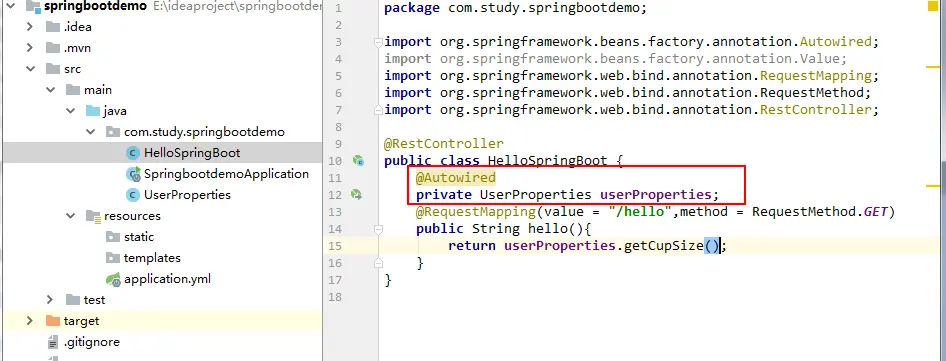Click the autowired dependency gutter icon on line 12

[x=357, y=194]
